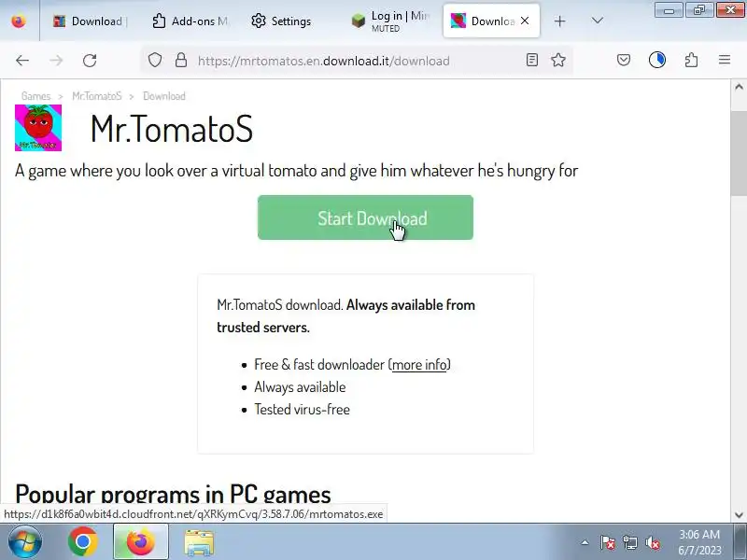Show hidden system tray icons
The image size is (747, 560).
point(585,542)
